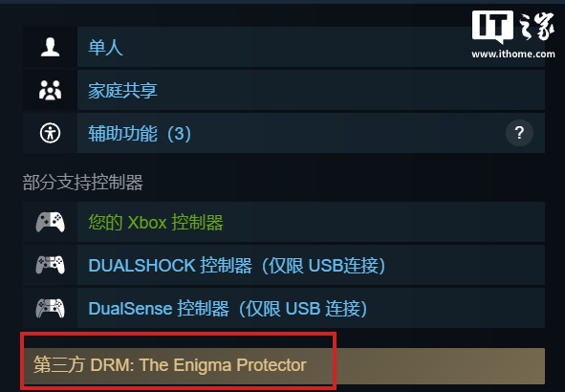
Task: Open the 辅助功能 (3) link
Action: [140, 133]
